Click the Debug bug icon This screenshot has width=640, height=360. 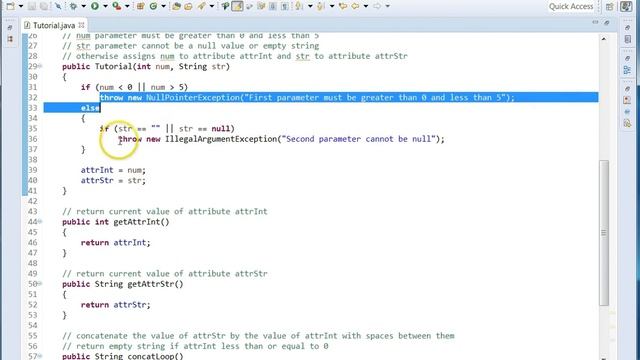[73, 6]
